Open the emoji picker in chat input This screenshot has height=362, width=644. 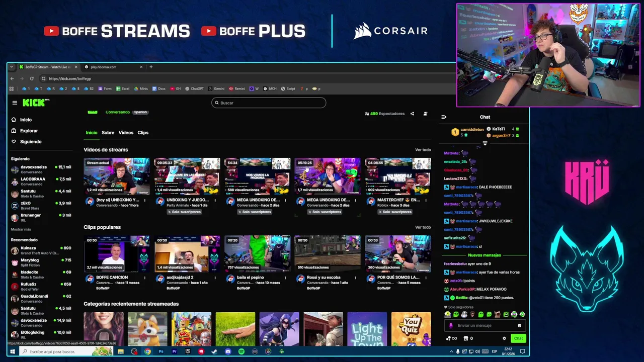[520, 325]
